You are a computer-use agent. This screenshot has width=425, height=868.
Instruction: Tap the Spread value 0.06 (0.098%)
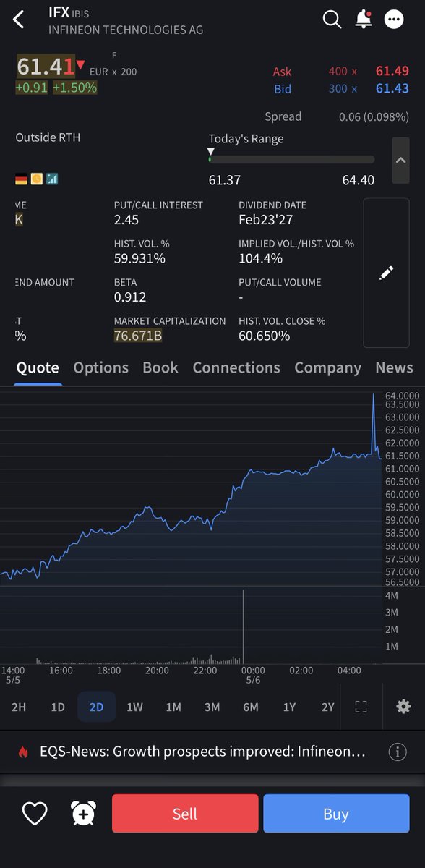[x=374, y=116]
